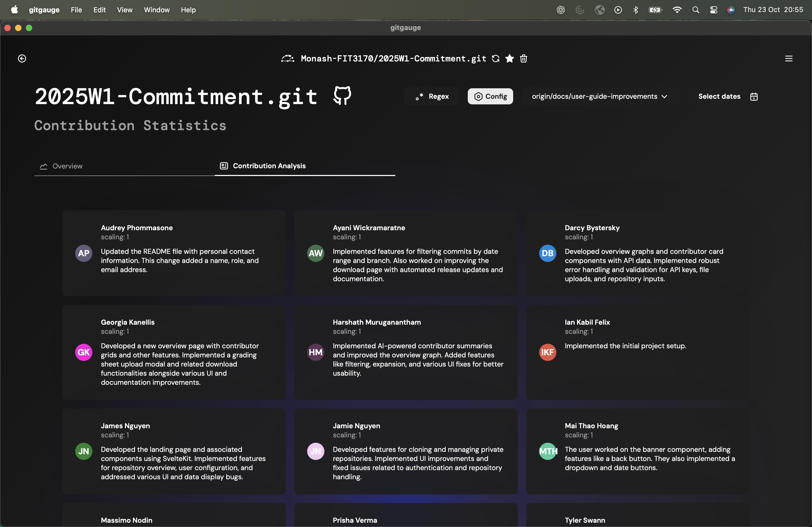Open the Help menu
This screenshot has height=527, width=812.
pos(188,10)
